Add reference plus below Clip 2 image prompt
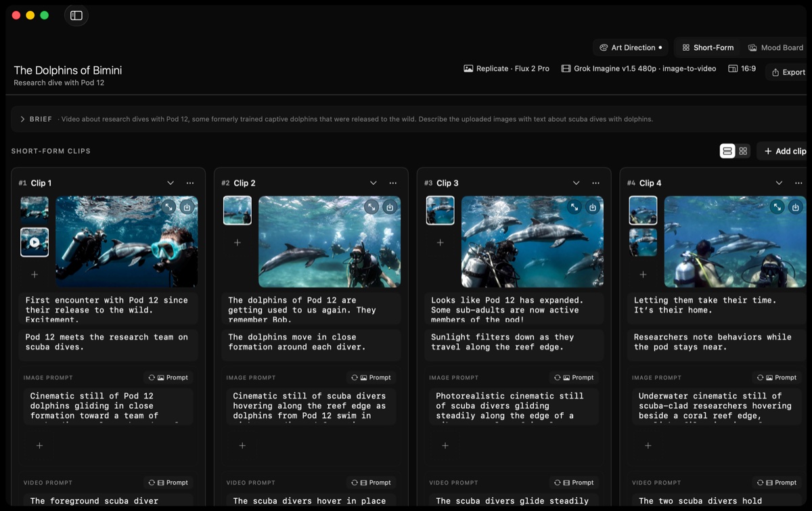The image size is (812, 511). coord(242,445)
